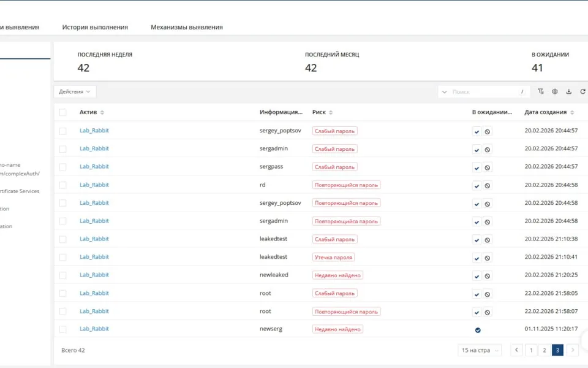
Task: Check the sergey_poptsov weak password row
Action: [x=62, y=131]
